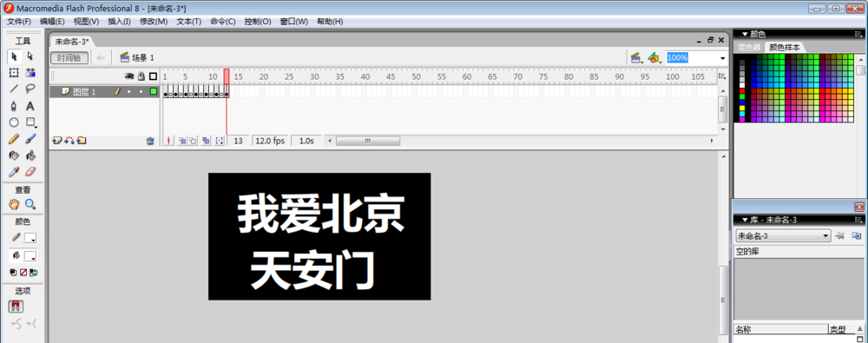Select the Eraser tool

pyautogui.click(x=30, y=172)
